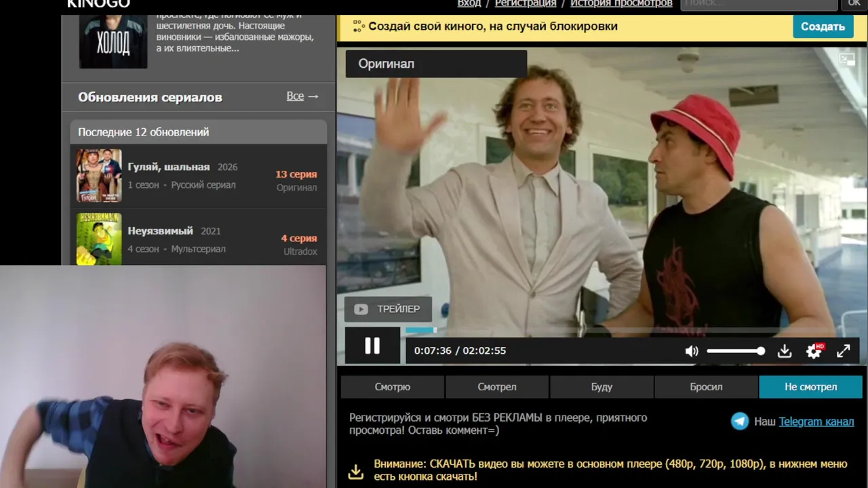Click the Холод movie poster
The width and height of the screenshot is (868, 488).
click(x=113, y=41)
